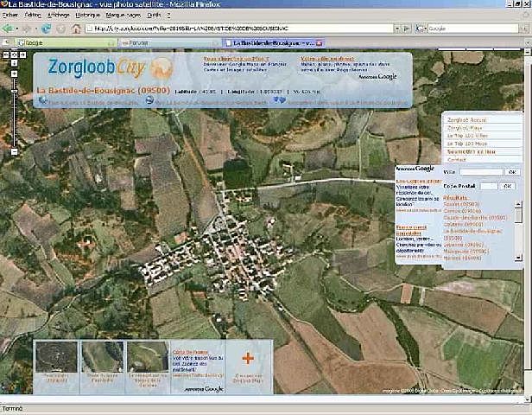Close the La Bastide-de-Bousignac tab with its X
The width and height of the screenshot is (532, 415).
319,43
